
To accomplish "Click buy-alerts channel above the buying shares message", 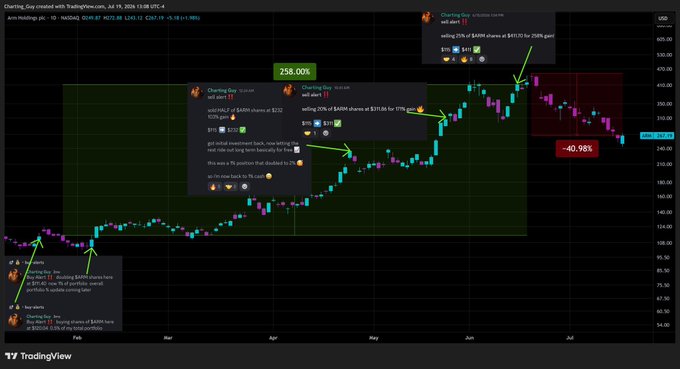I will pos(34,307).
